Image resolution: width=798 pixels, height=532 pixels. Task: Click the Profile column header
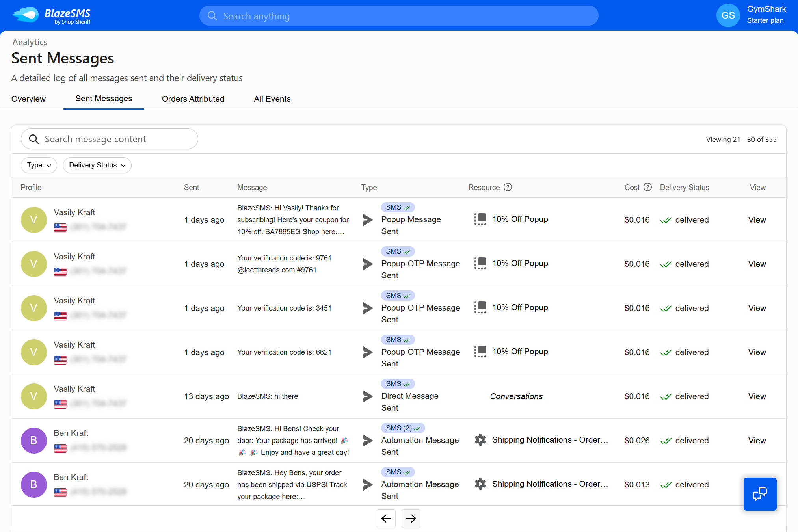click(x=31, y=188)
